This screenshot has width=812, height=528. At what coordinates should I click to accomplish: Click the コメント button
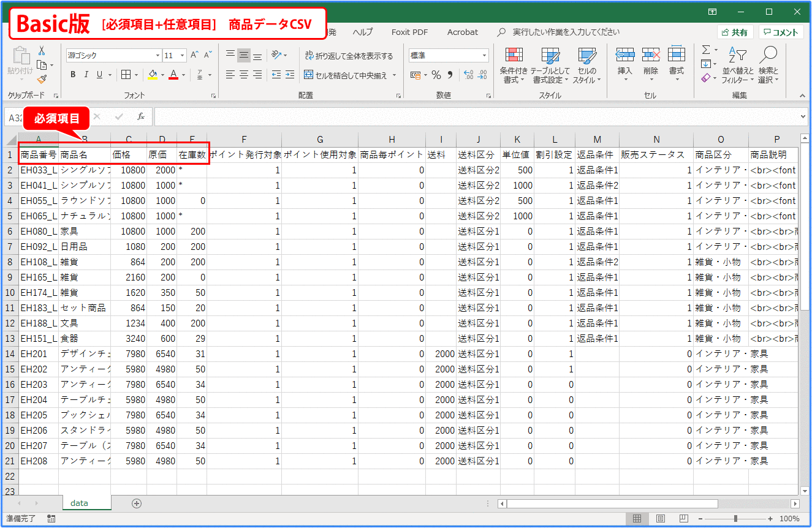tap(781, 32)
